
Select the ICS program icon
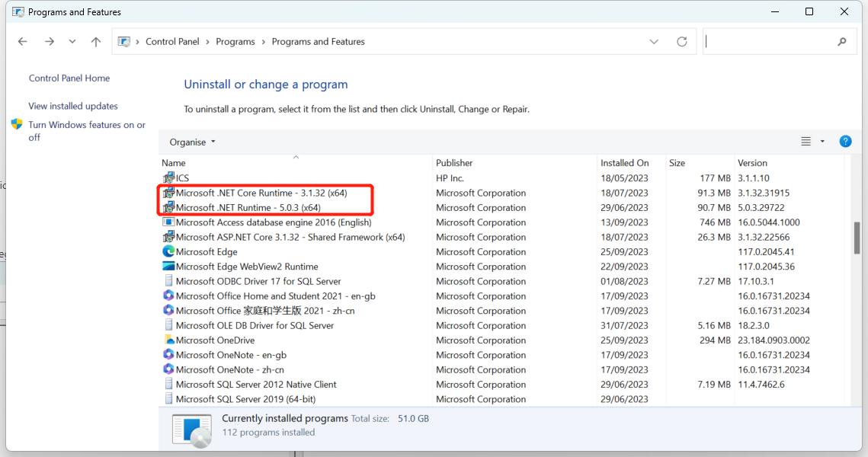169,177
